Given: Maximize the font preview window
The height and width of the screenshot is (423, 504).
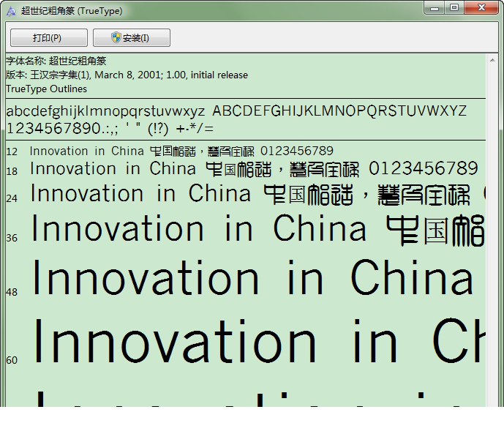Looking at the screenshot, I should [x=454, y=8].
